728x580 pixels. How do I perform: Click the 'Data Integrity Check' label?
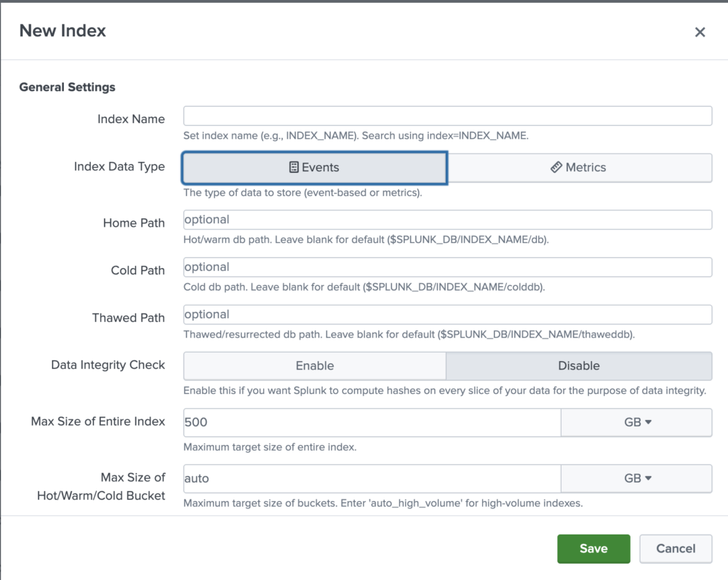coord(108,365)
